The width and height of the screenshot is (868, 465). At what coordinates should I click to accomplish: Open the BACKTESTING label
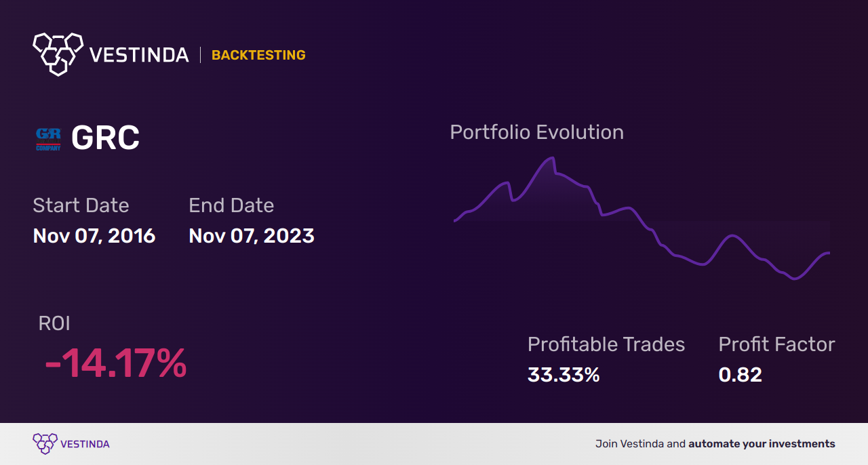[258, 55]
